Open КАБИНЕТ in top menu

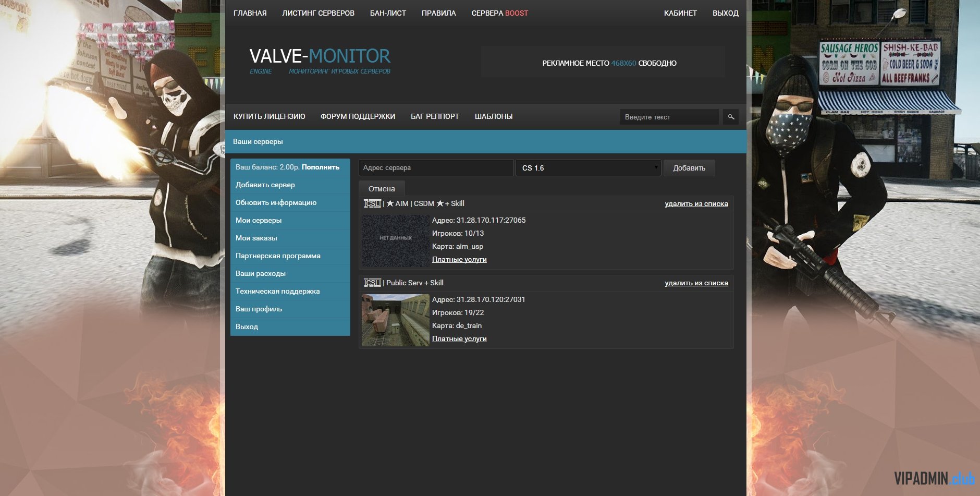click(x=680, y=13)
